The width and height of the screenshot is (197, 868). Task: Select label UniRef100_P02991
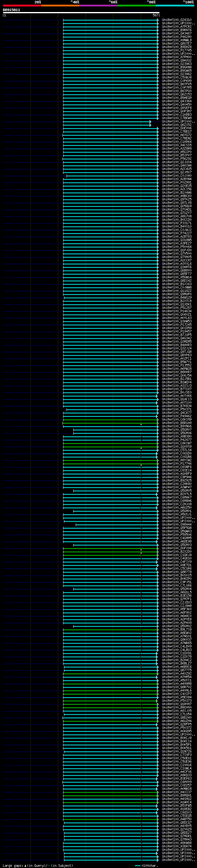[177, 182]
